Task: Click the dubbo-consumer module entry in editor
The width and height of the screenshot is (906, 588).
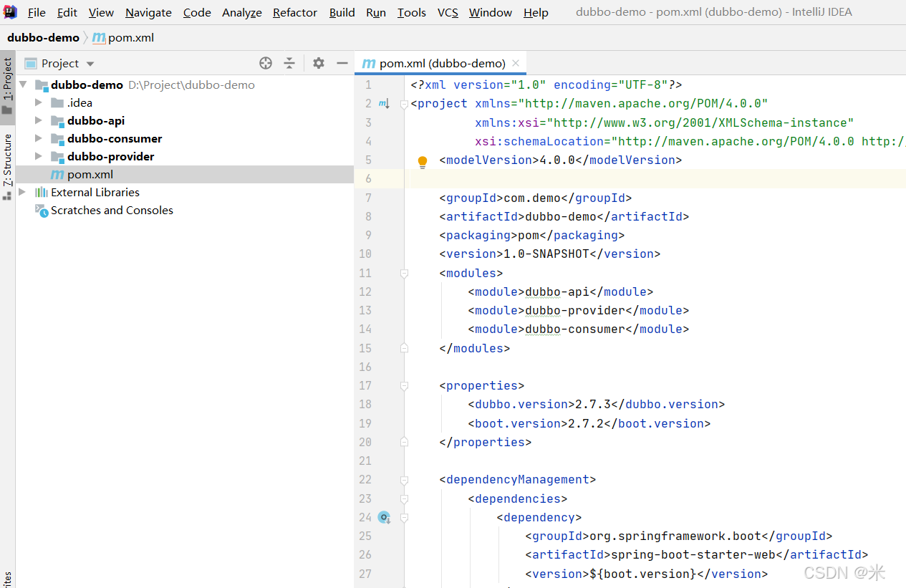Action: pyautogui.click(x=575, y=329)
